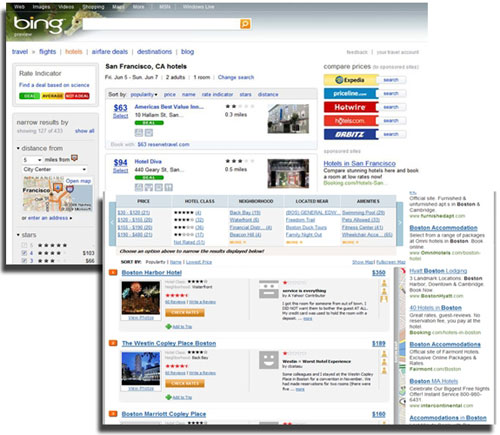Open the miles distance dropdown
Image resolution: width=500 pixels, height=435 pixels.
[32, 160]
